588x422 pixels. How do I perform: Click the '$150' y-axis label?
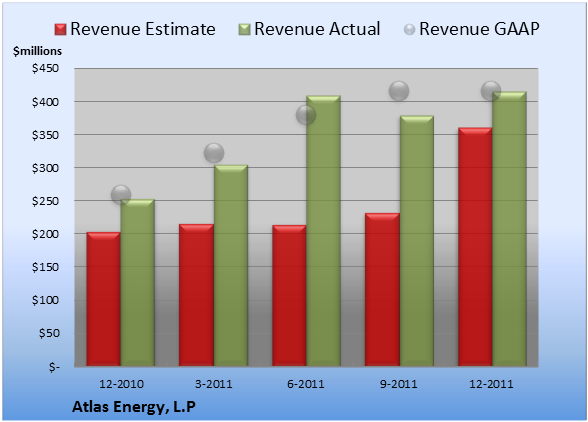(x=45, y=267)
